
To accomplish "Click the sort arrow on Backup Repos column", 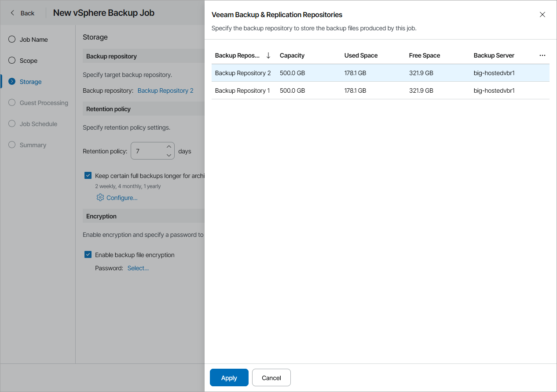I will click(x=268, y=55).
